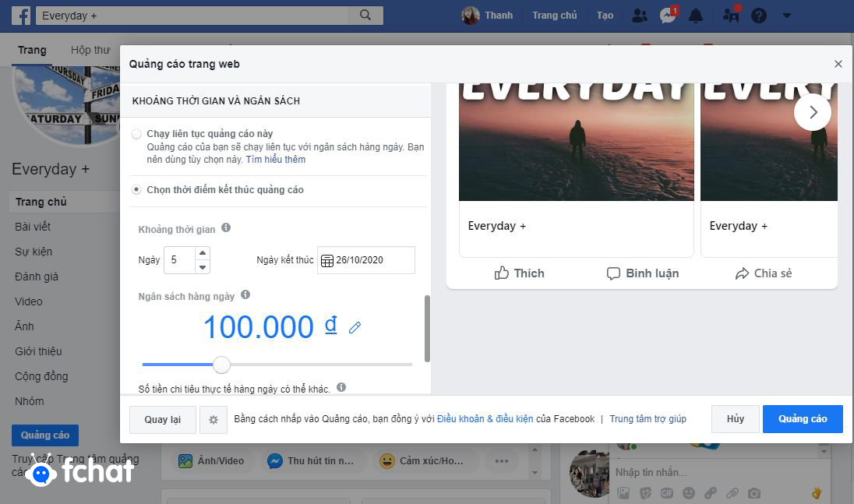Select Cộng đồng in page sidebar
854x504 pixels.
[x=41, y=377]
